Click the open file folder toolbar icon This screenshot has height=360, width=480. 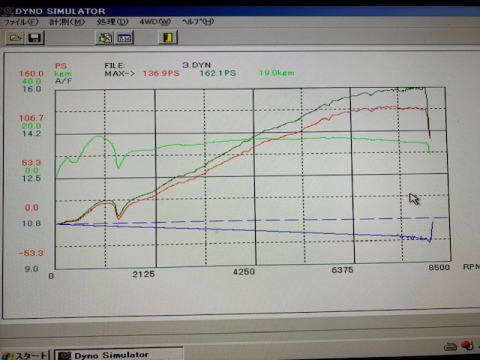(x=15, y=38)
